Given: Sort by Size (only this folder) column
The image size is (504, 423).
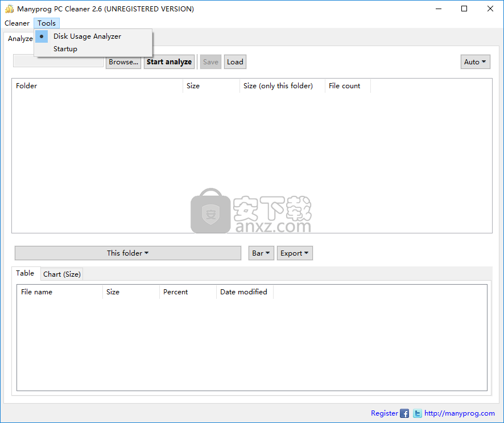Looking at the screenshot, I should [x=282, y=86].
